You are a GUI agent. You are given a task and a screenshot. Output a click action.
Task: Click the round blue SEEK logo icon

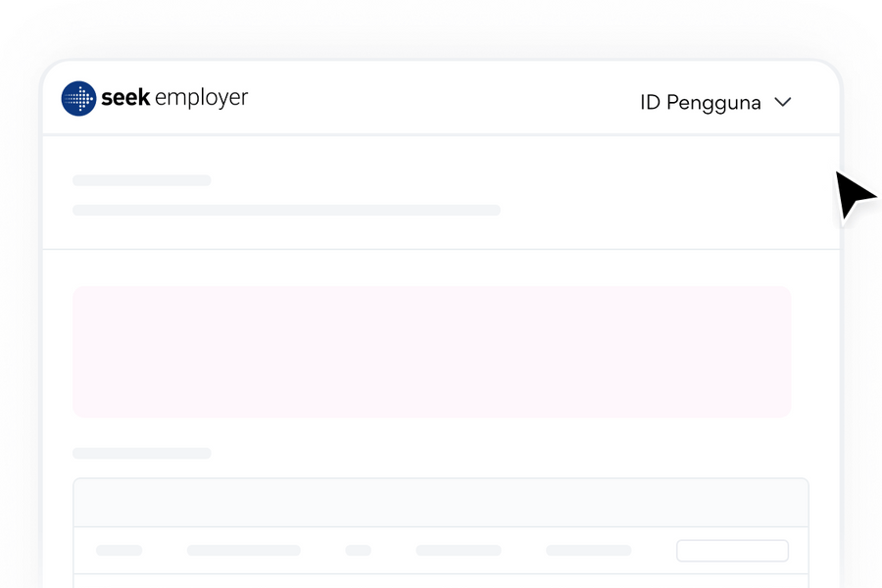pos(78,98)
